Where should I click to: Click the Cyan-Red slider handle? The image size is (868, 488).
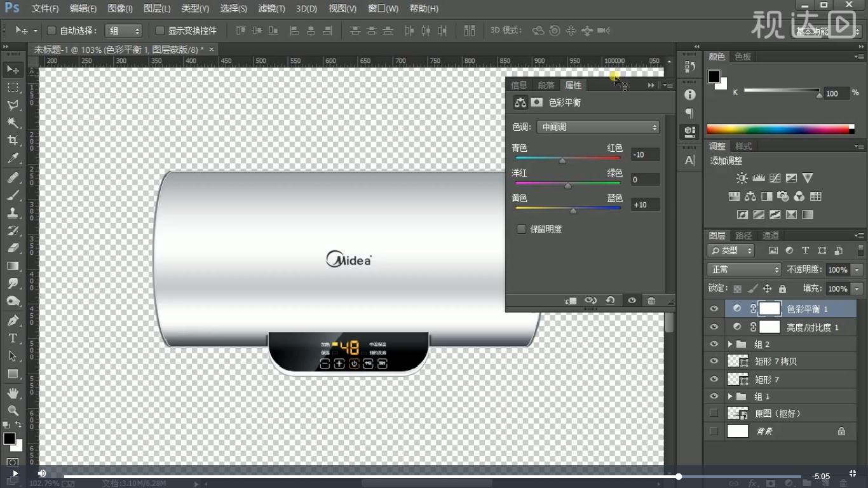click(562, 161)
